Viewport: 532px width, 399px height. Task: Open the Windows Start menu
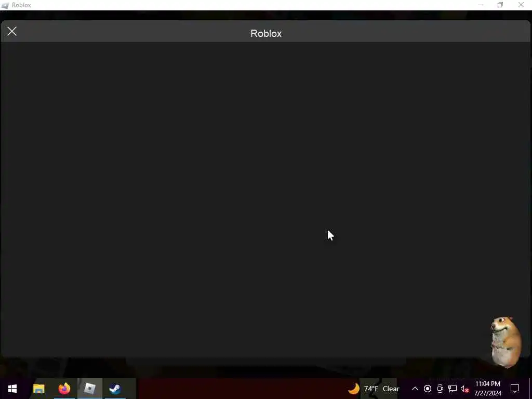12,389
